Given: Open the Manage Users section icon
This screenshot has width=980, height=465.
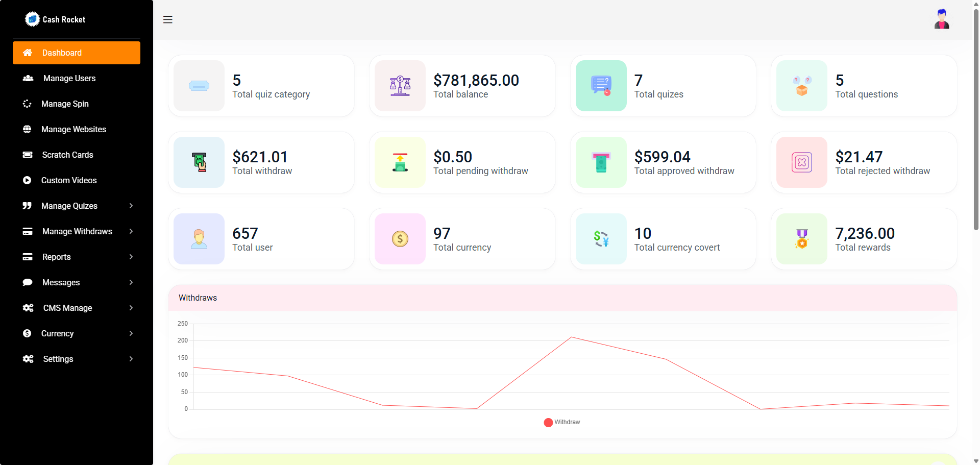Looking at the screenshot, I should click(x=27, y=78).
